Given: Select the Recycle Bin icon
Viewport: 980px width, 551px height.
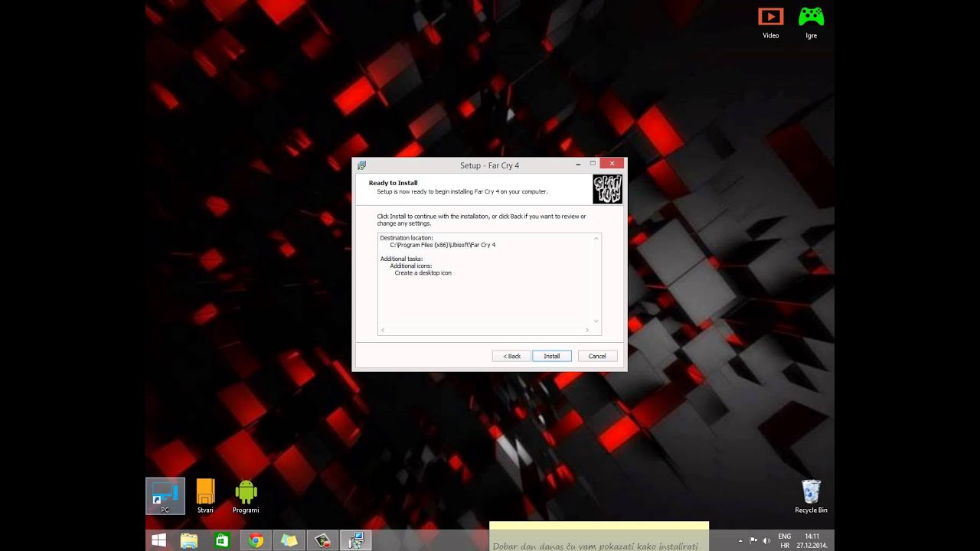Looking at the screenshot, I should pyautogui.click(x=811, y=496).
